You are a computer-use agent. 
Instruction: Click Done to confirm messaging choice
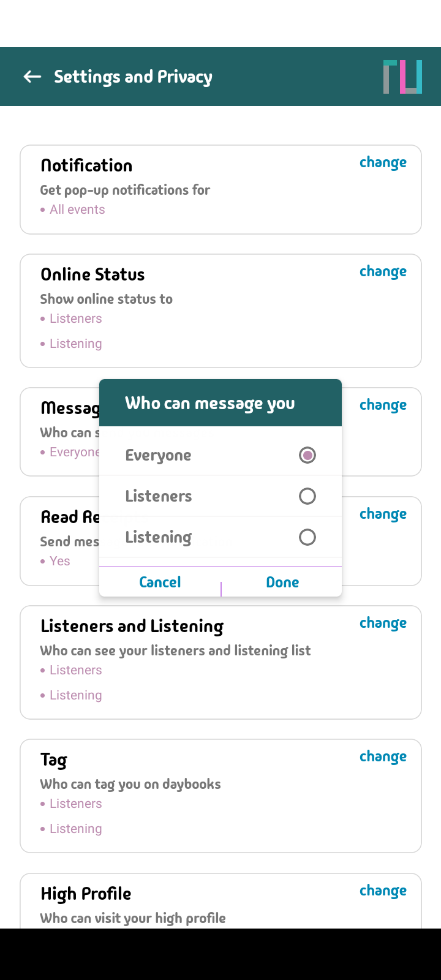click(x=282, y=582)
